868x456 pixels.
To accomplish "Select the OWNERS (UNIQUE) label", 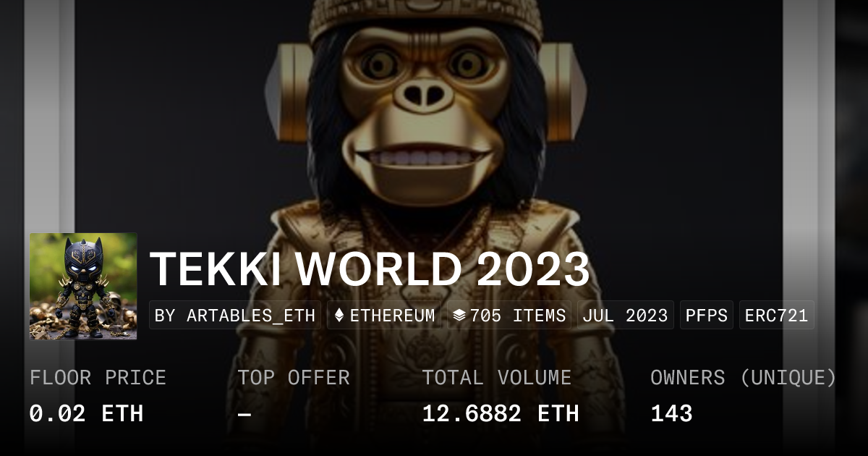I will point(744,377).
